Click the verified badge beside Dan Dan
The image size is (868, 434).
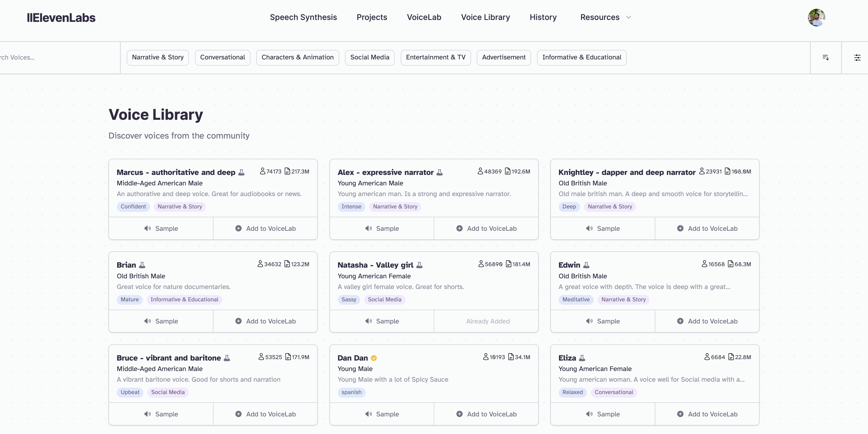point(374,358)
